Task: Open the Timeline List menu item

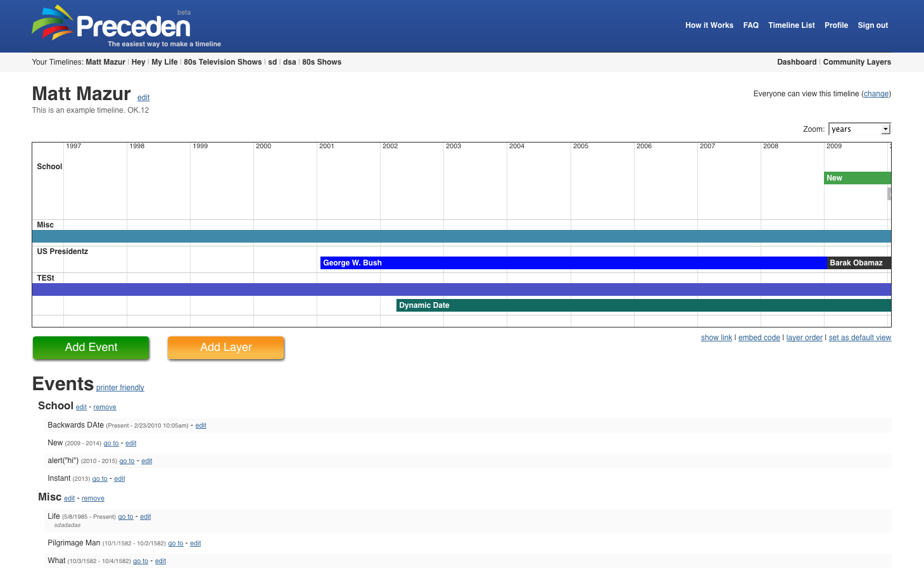Action: 791,25
